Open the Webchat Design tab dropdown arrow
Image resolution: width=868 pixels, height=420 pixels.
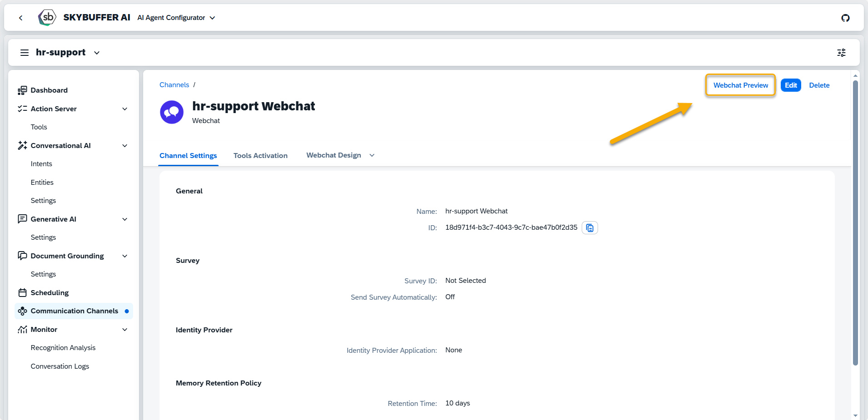tap(372, 155)
